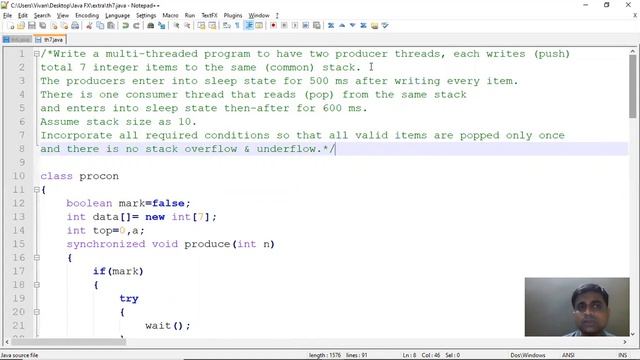
Task: Open the Replace dialog icon
Action: tap(162, 26)
